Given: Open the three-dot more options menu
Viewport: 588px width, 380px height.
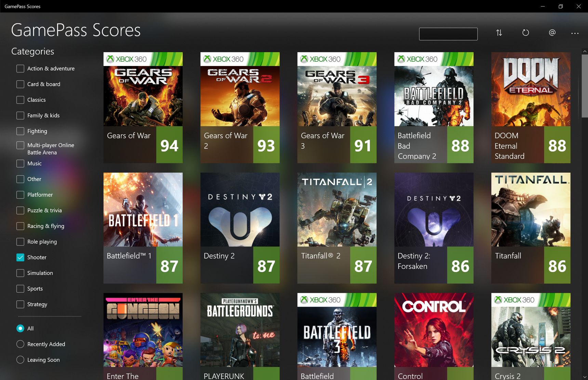Looking at the screenshot, I should [575, 33].
